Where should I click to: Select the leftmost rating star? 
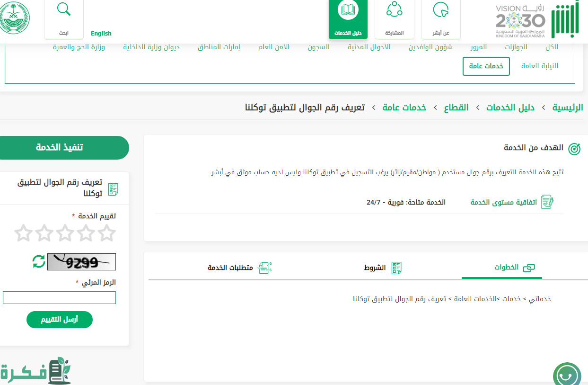click(23, 233)
